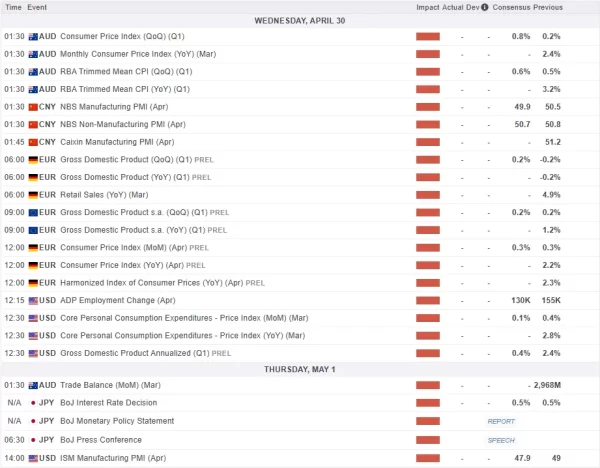Click the Previous column header

548,7
